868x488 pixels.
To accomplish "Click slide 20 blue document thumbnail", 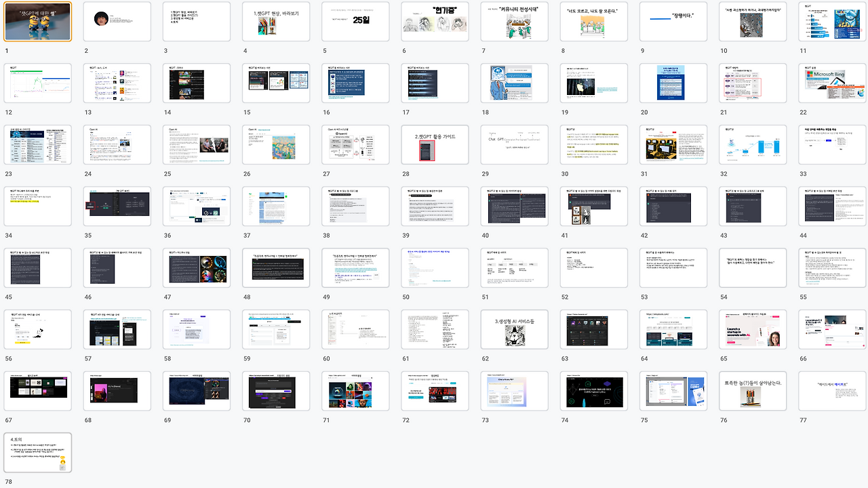I will 673,83.
